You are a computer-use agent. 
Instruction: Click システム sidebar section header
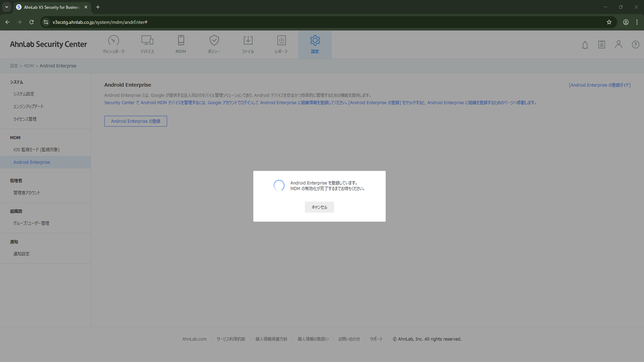[16, 82]
